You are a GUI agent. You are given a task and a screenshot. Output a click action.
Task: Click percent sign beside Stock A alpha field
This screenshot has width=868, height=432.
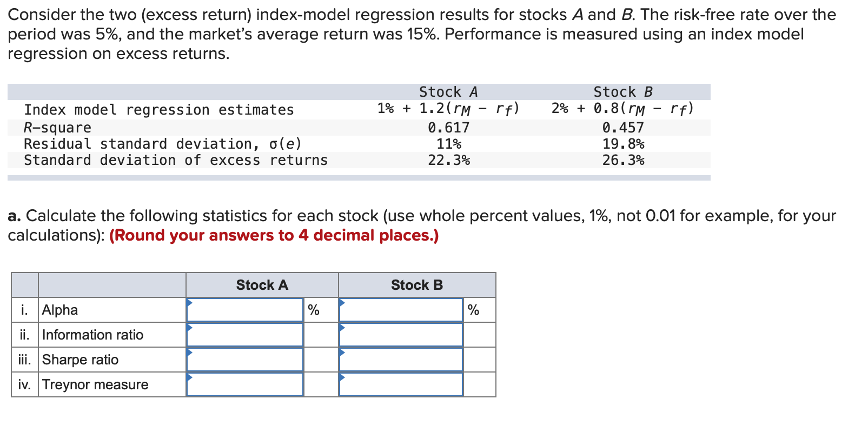(x=313, y=310)
